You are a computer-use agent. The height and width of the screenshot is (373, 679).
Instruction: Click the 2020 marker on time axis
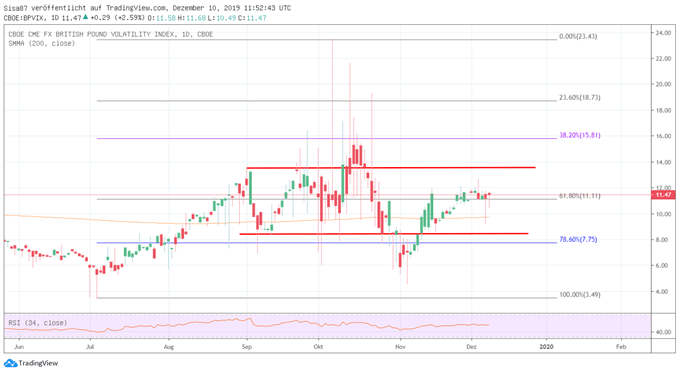point(546,347)
